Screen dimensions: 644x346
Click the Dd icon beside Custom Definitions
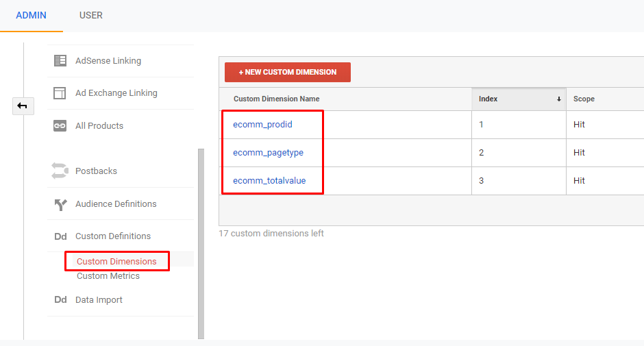pos(60,236)
